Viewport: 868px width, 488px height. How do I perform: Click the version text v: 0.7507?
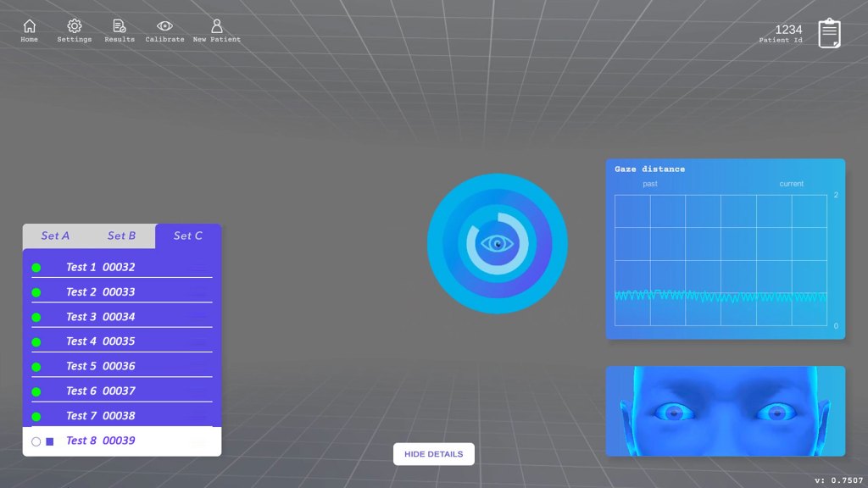coord(838,481)
